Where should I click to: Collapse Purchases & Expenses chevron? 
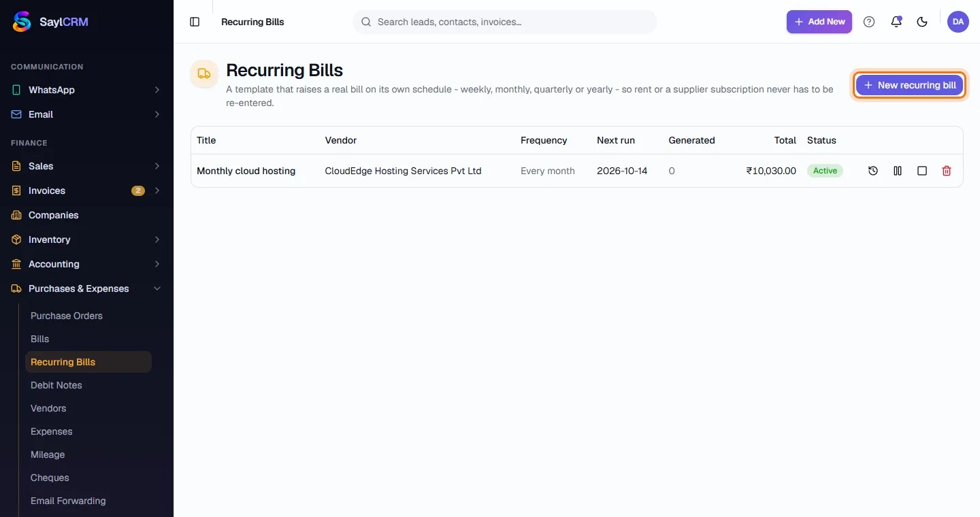(x=157, y=288)
